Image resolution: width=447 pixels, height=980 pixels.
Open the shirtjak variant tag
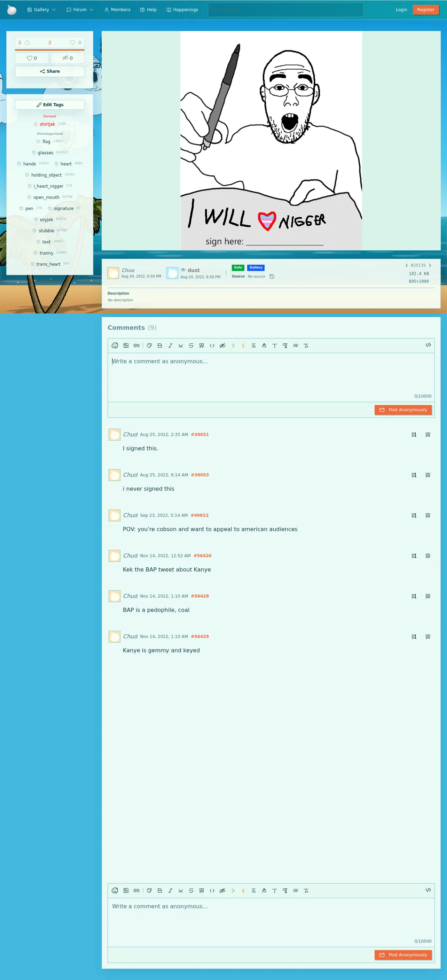48,124
